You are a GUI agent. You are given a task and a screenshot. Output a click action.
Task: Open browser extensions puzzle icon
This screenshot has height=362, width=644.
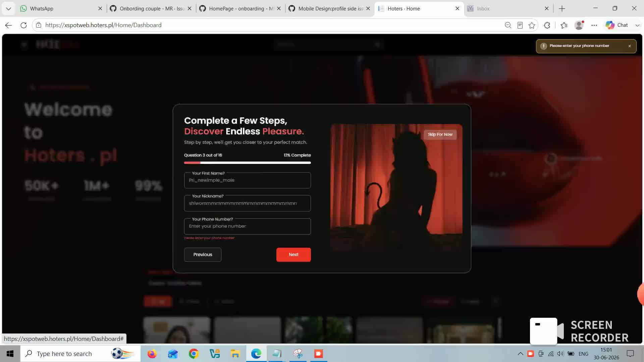(x=547, y=25)
